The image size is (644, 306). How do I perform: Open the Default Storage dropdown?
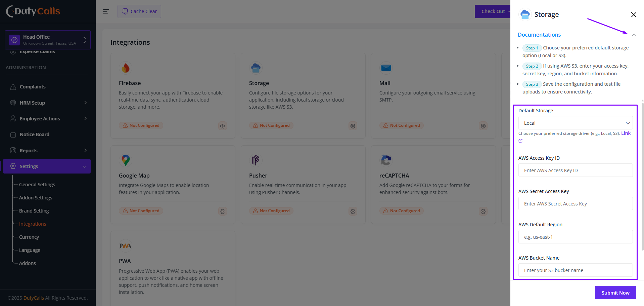(x=576, y=123)
